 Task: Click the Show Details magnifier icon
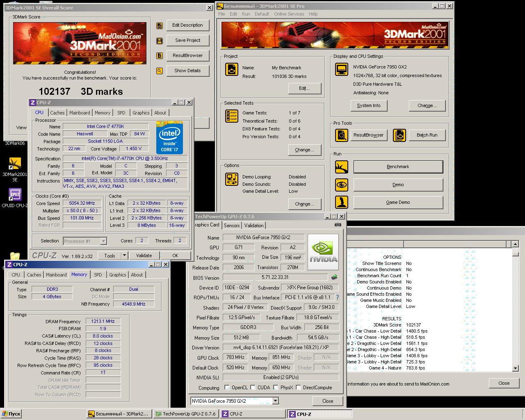pyautogui.click(x=160, y=71)
